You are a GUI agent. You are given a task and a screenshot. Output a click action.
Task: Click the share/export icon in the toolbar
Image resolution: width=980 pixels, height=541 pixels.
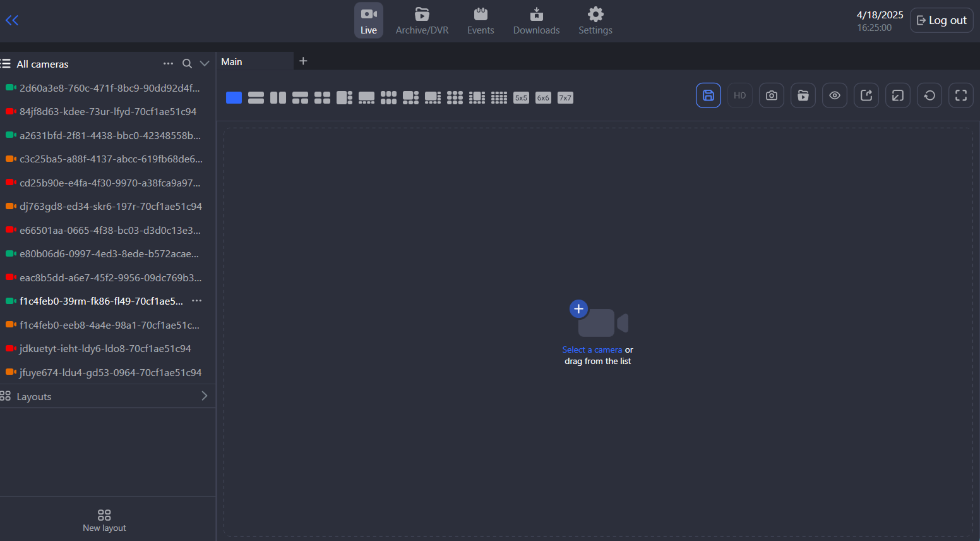866,95
